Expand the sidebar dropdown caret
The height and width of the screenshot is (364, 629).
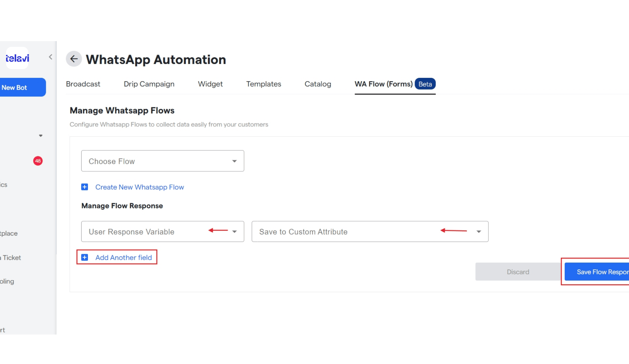point(40,135)
